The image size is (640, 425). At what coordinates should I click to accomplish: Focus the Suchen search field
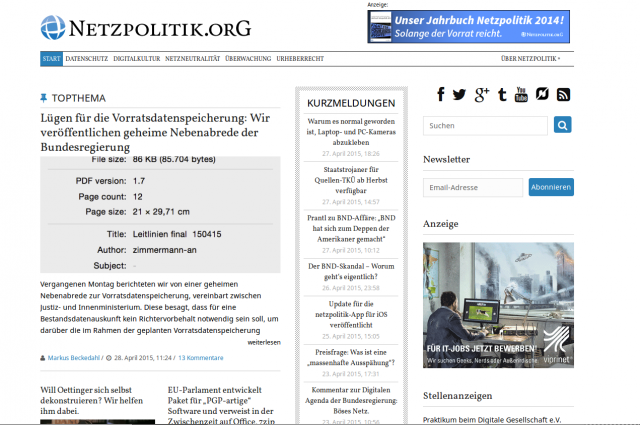[x=485, y=126]
